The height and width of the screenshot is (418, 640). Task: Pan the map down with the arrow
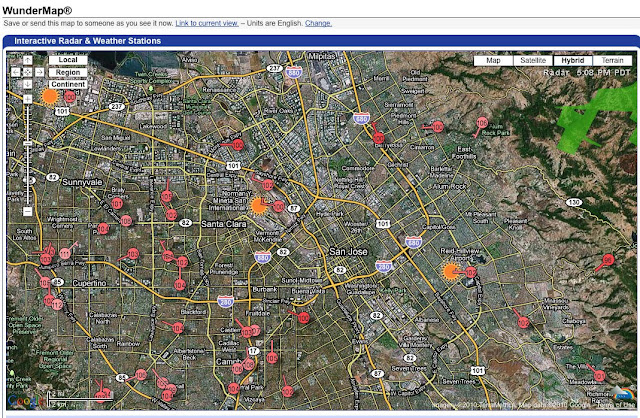(x=27, y=84)
